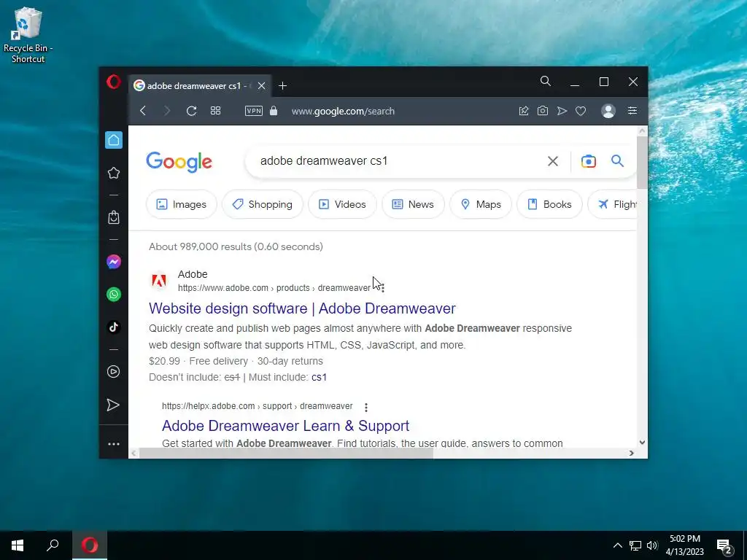Open options for the helpx.adobe.com result
747x560 pixels.
pyautogui.click(x=366, y=407)
